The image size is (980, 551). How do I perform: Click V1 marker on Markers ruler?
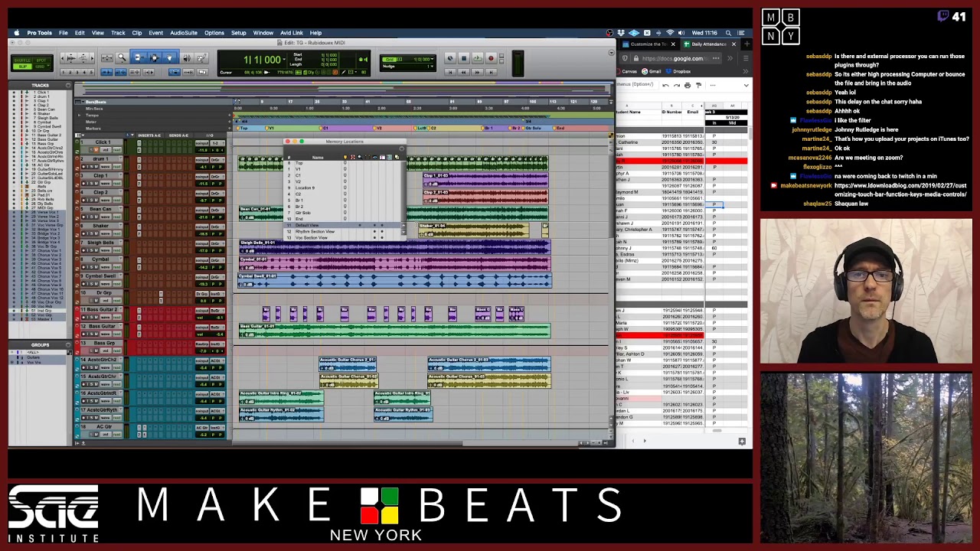tap(269, 128)
